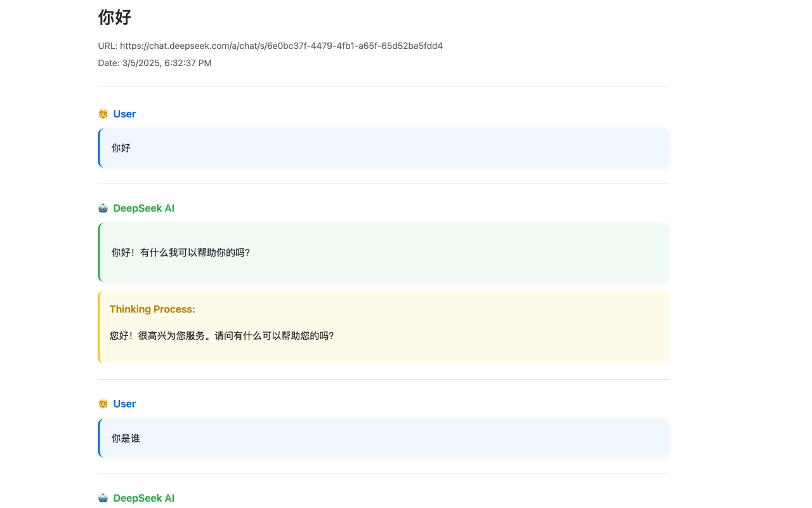Click the first User label text

click(x=124, y=114)
